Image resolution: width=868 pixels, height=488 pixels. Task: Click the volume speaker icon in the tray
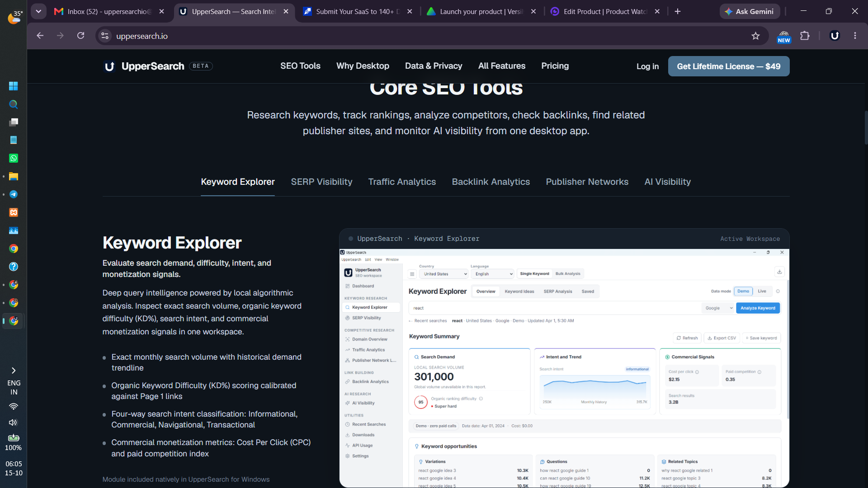click(x=14, y=422)
